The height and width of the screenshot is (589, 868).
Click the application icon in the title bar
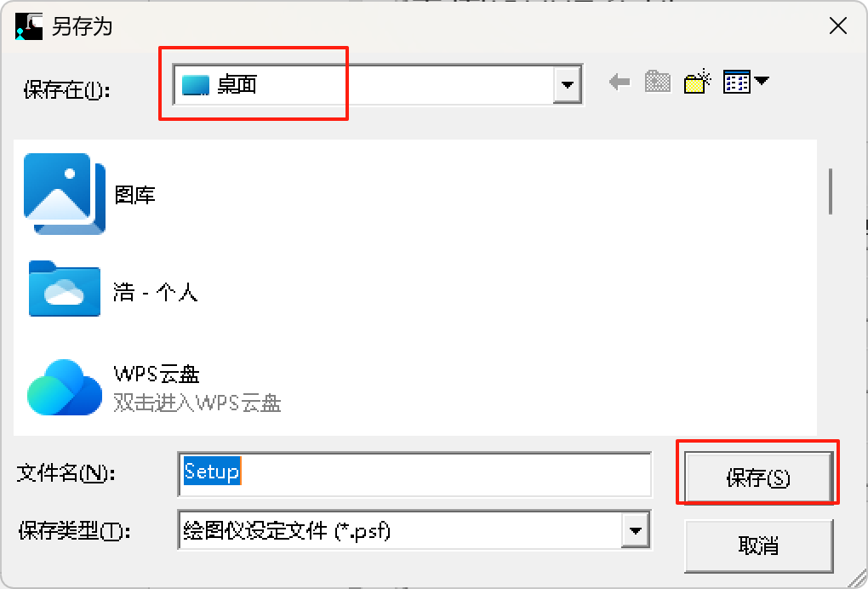click(29, 26)
